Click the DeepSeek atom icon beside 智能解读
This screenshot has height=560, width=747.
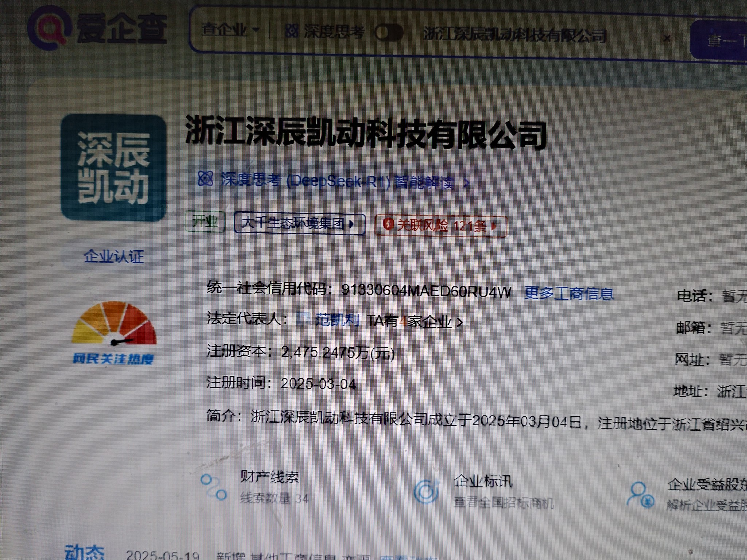[205, 179]
